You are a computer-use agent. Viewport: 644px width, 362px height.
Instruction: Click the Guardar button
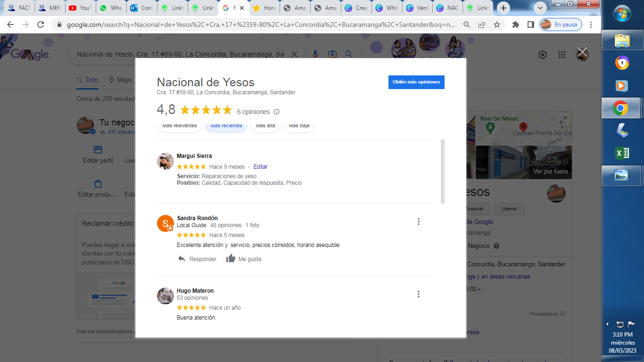(474, 209)
